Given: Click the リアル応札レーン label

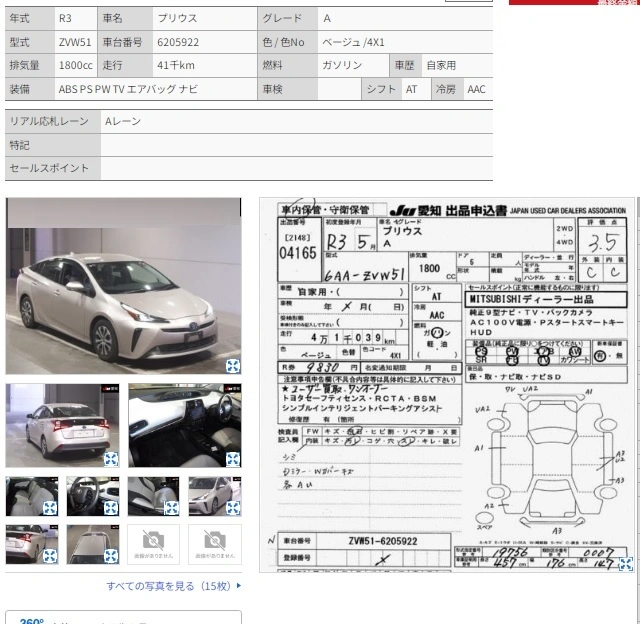Looking at the screenshot, I should (49, 121).
